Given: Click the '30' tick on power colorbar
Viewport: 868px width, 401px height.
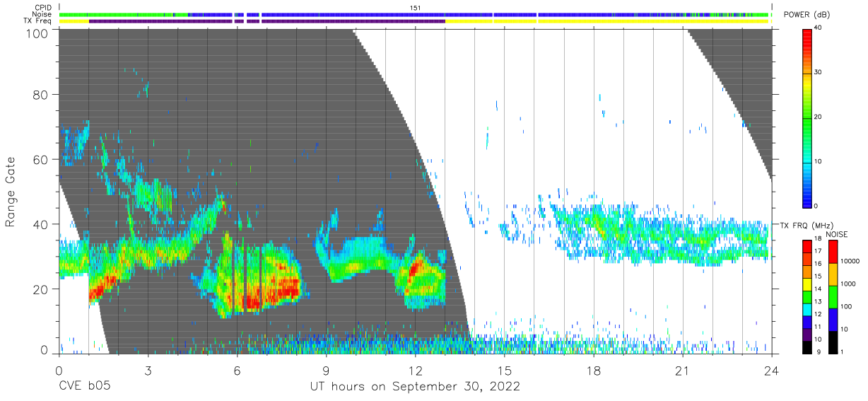Looking at the screenshot, I should 818,72.
